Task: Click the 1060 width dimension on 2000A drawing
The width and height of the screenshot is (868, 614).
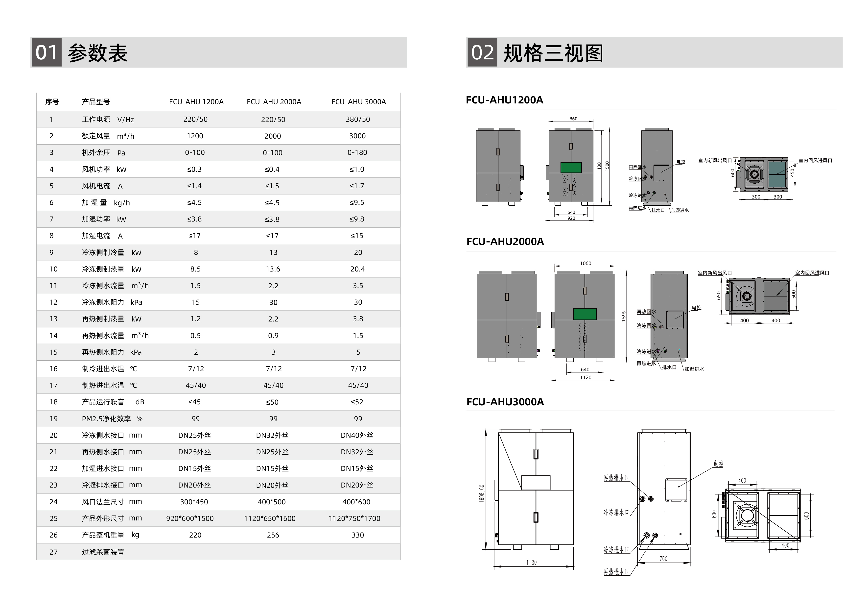Action: tap(586, 263)
